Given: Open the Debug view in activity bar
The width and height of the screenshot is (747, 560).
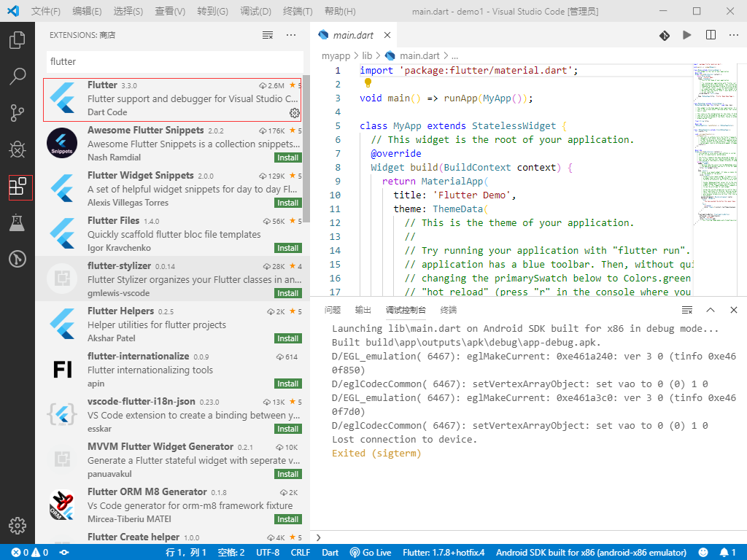Looking at the screenshot, I should tap(18, 149).
